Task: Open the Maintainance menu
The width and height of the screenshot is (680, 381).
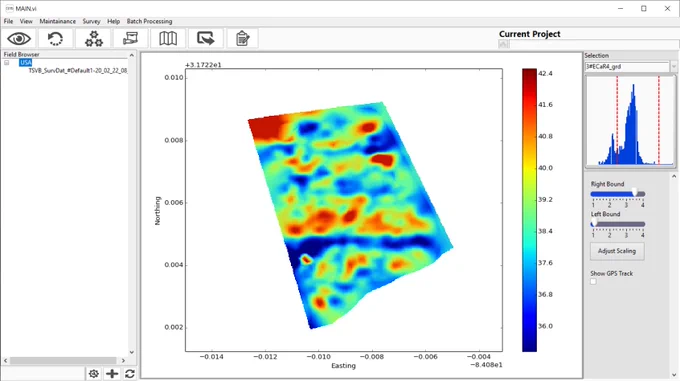Action: (58, 21)
